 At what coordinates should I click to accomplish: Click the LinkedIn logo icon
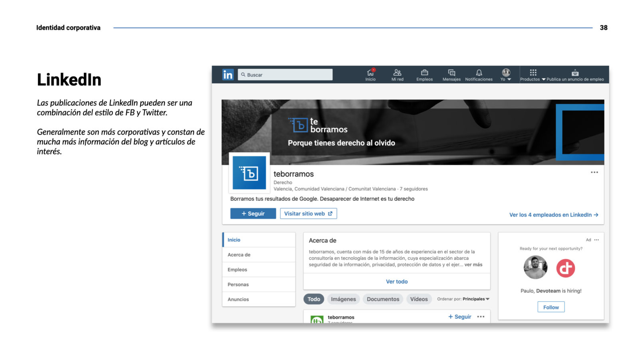[228, 75]
